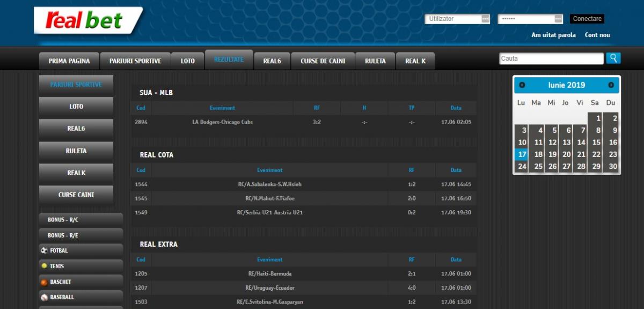Select day 17 in the calendar
The image size is (644, 309).
click(522, 154)
